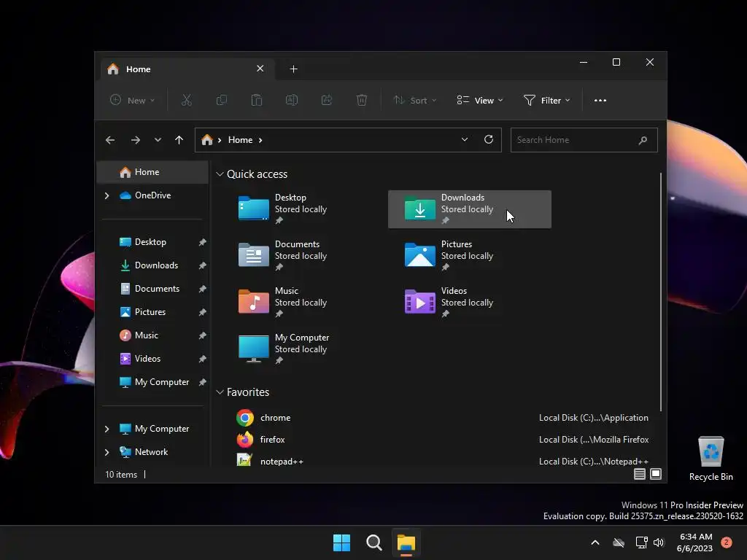
Task: Open the Windows Start menu
Action: pos(341,542)
